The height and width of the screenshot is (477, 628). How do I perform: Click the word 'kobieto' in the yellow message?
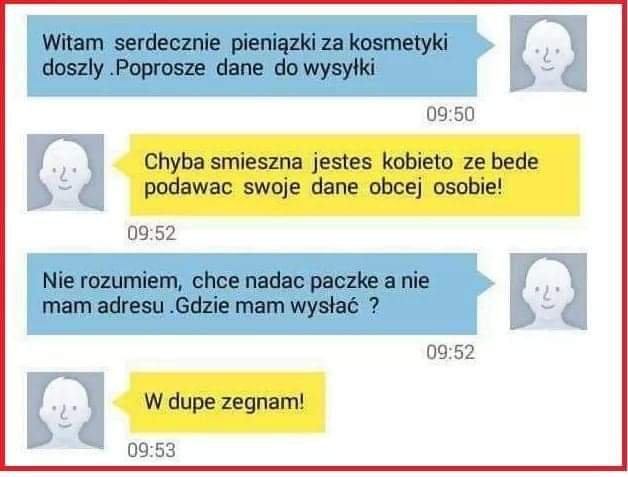pos(417,162)
